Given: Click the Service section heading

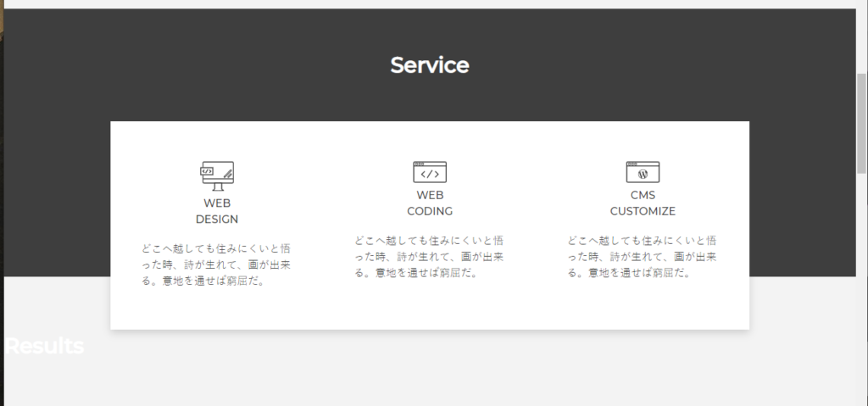Looking at the screenshot, I should click(x=430, y=65).
